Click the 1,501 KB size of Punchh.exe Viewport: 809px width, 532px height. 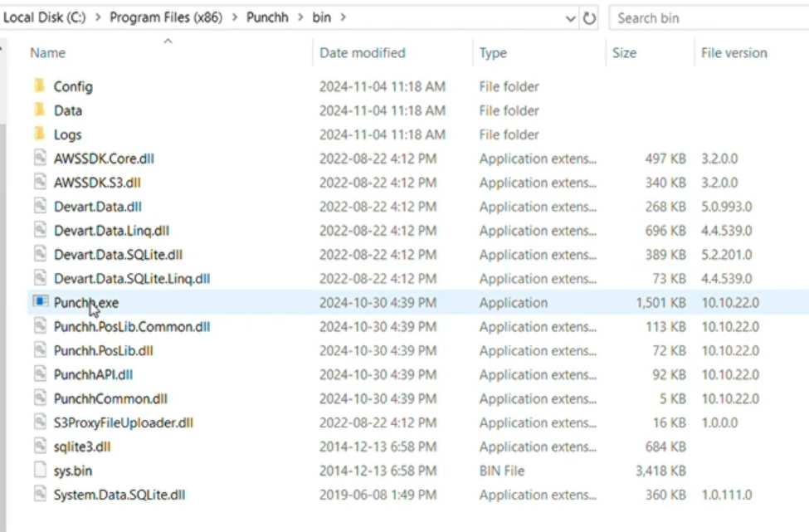[x=660, y=303]
